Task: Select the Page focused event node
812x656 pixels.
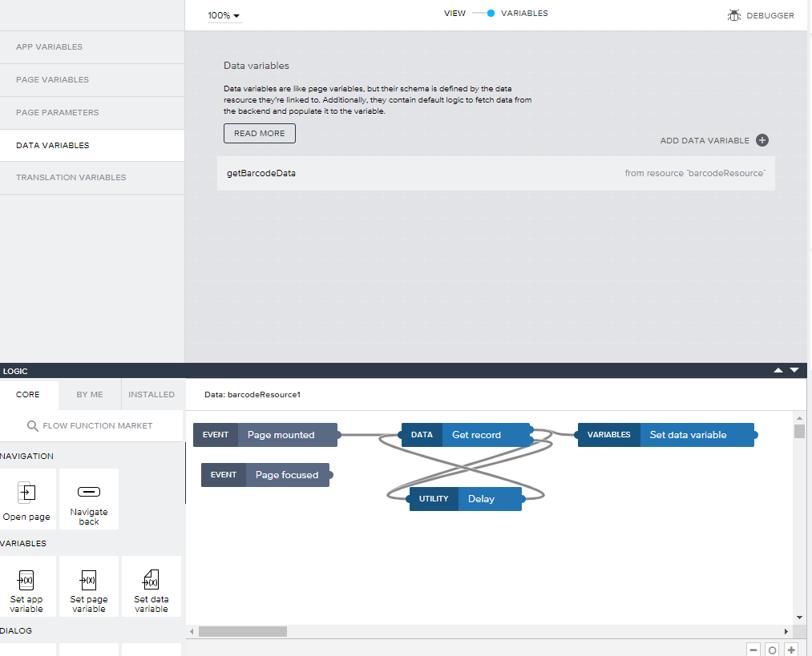Action: (265, 475)
